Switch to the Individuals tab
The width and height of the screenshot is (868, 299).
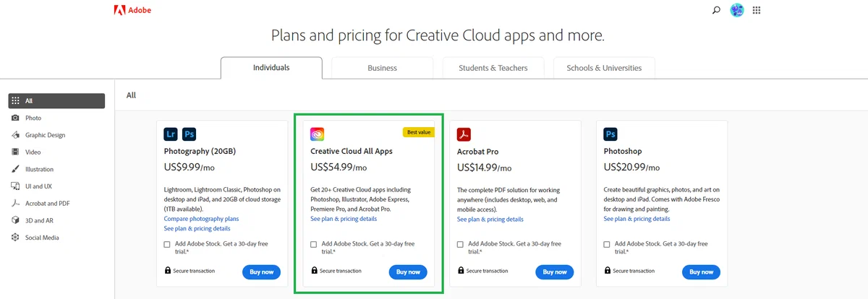point(271,68)
